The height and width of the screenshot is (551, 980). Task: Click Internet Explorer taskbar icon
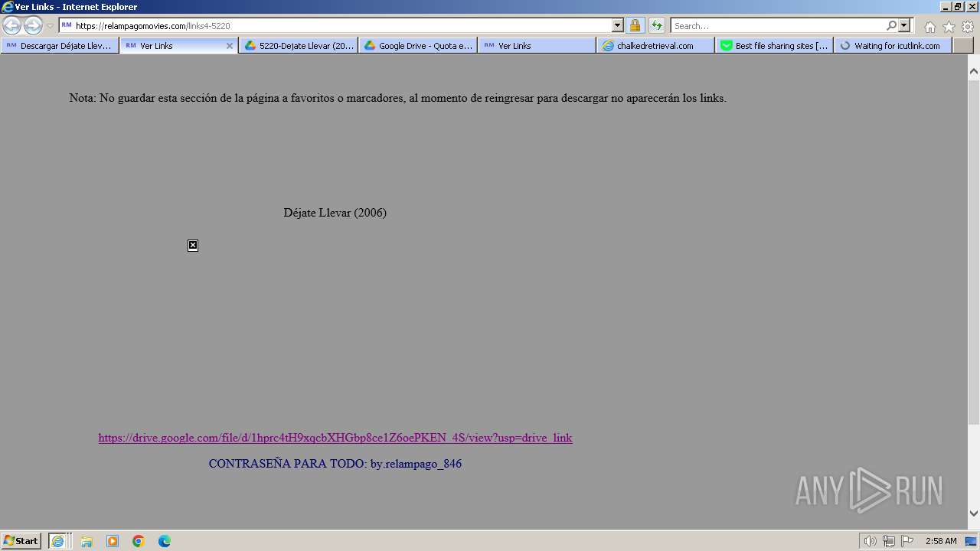coord(58,541)
